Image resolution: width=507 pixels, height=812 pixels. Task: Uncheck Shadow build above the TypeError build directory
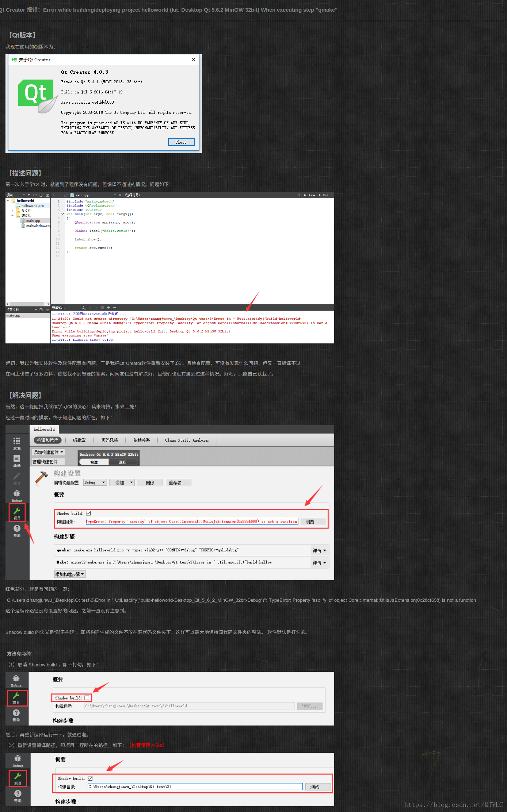tap(88, 513)
